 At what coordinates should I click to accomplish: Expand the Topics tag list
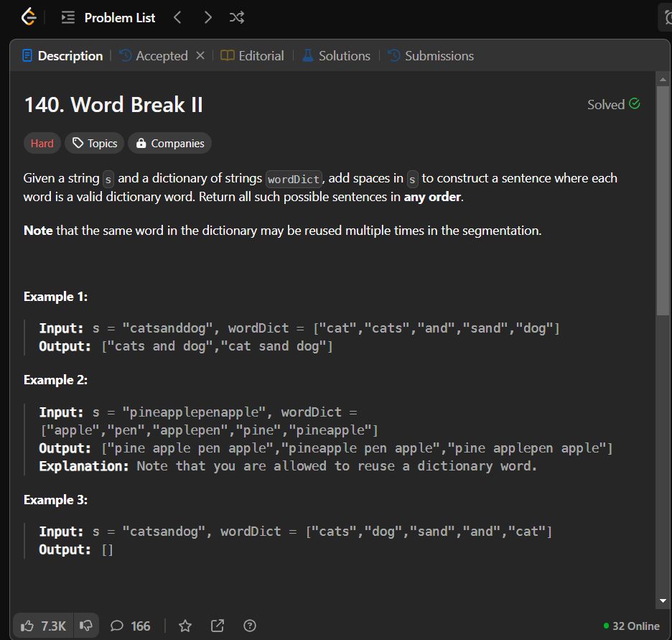pyautogui.click(x=95, y=144)
